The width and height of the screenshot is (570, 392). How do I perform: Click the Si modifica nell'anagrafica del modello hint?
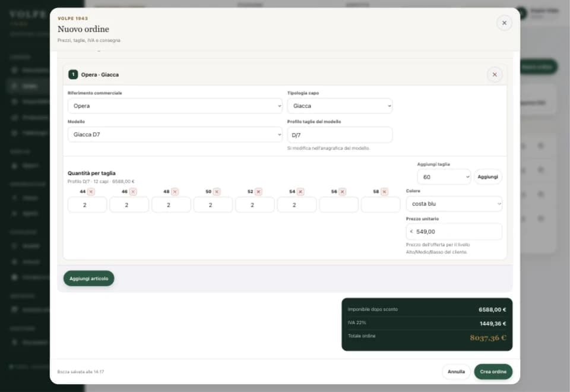point(328,148)
